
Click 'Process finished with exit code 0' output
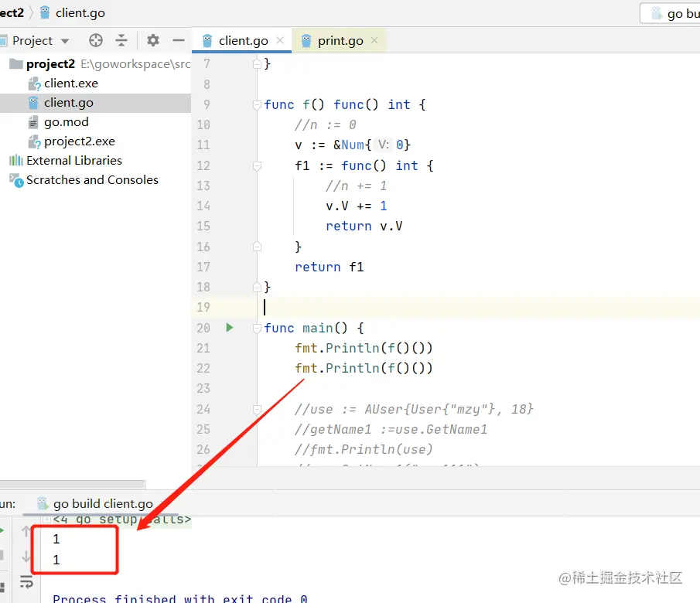(180, 598)
